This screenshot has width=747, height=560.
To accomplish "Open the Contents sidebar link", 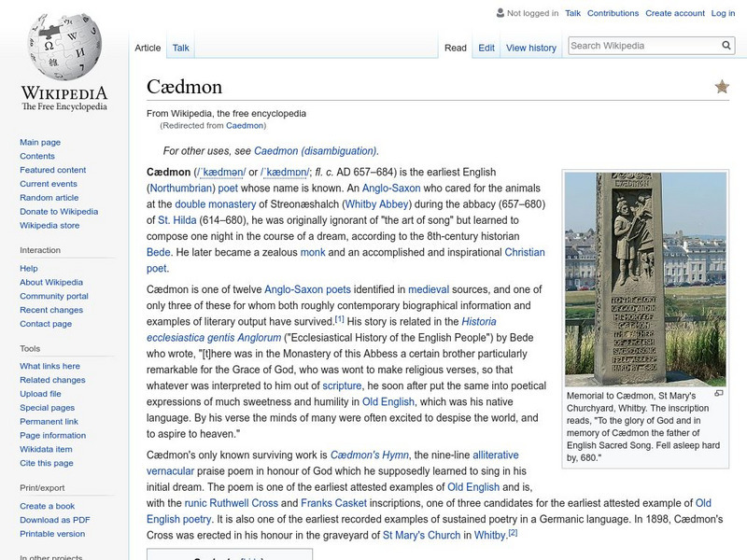I will [37, 156].
